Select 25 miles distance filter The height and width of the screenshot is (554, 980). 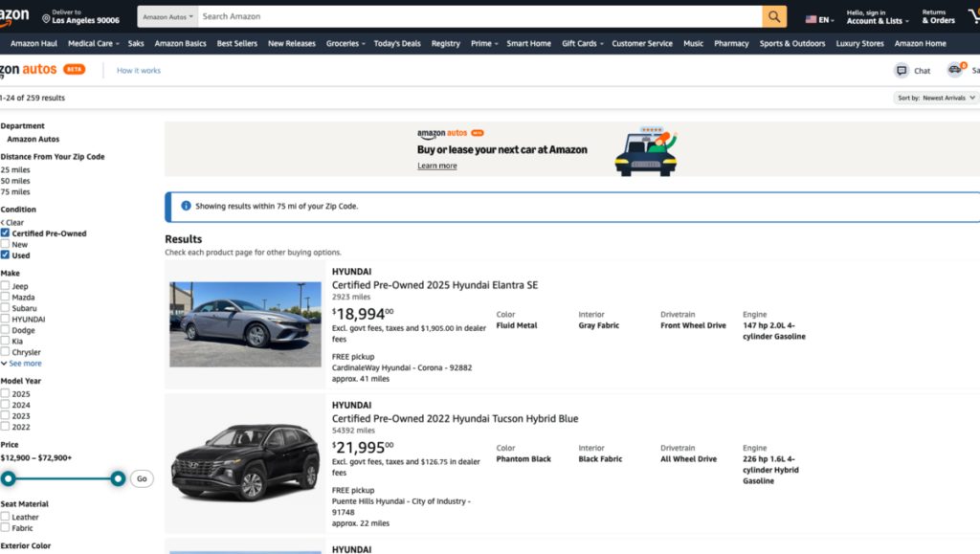(15, 170)
